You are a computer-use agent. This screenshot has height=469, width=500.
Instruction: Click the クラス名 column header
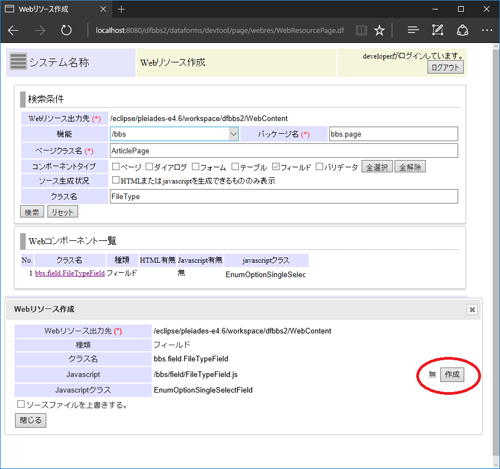coord(70,260)
